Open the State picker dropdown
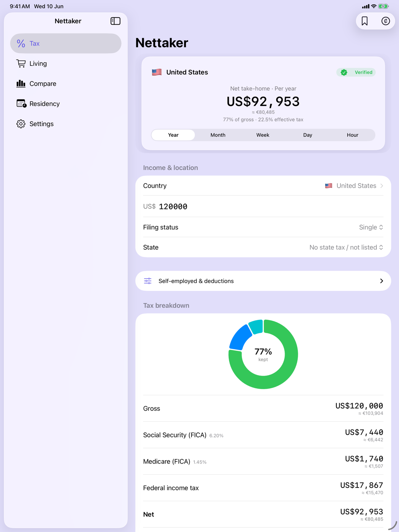The width and height of the screenshot is (399, 532). [346, 247]
